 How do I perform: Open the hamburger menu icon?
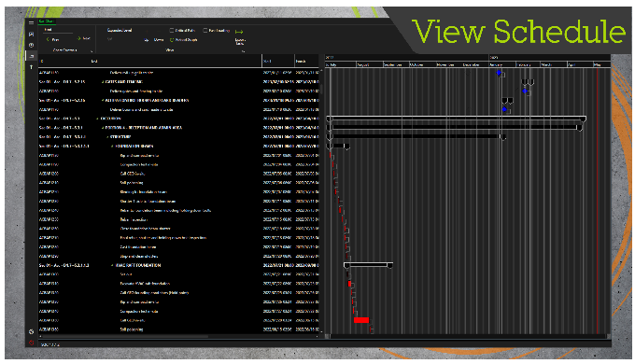pos(31,22)
